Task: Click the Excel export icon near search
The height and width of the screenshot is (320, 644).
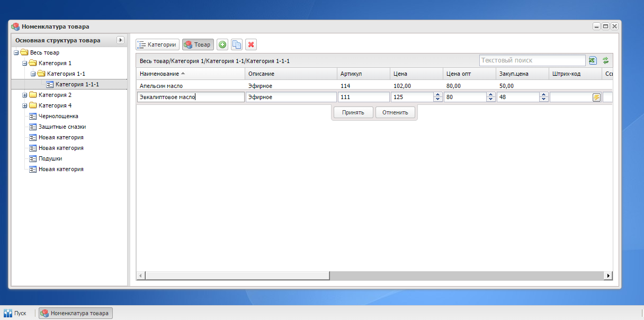Action: coord(593,60)
